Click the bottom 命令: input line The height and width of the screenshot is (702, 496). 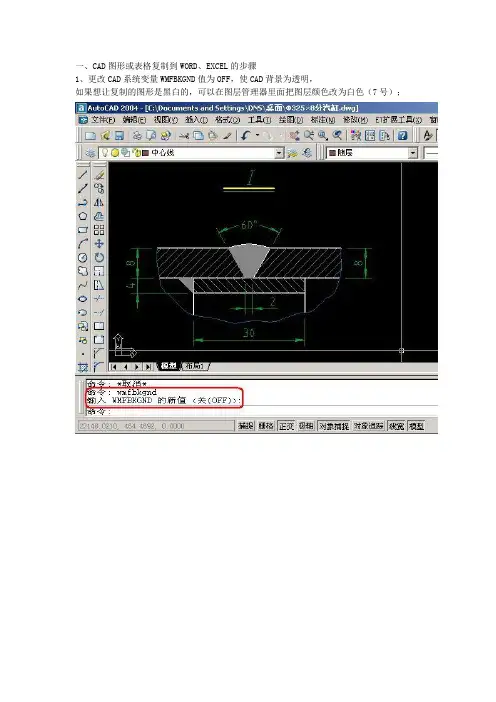point(262,411)
